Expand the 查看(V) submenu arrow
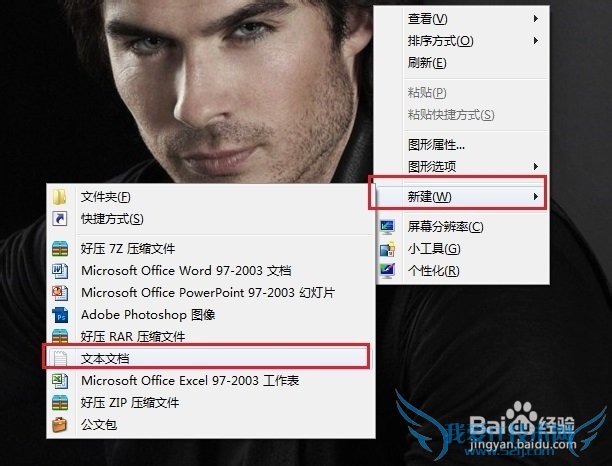 tap(536, 18)
